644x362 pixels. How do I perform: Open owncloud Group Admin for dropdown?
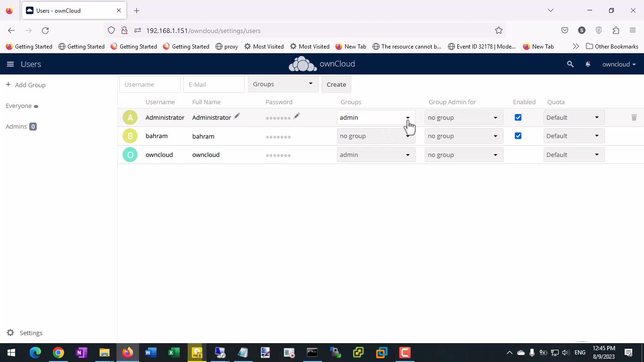[x=464, y=155]
